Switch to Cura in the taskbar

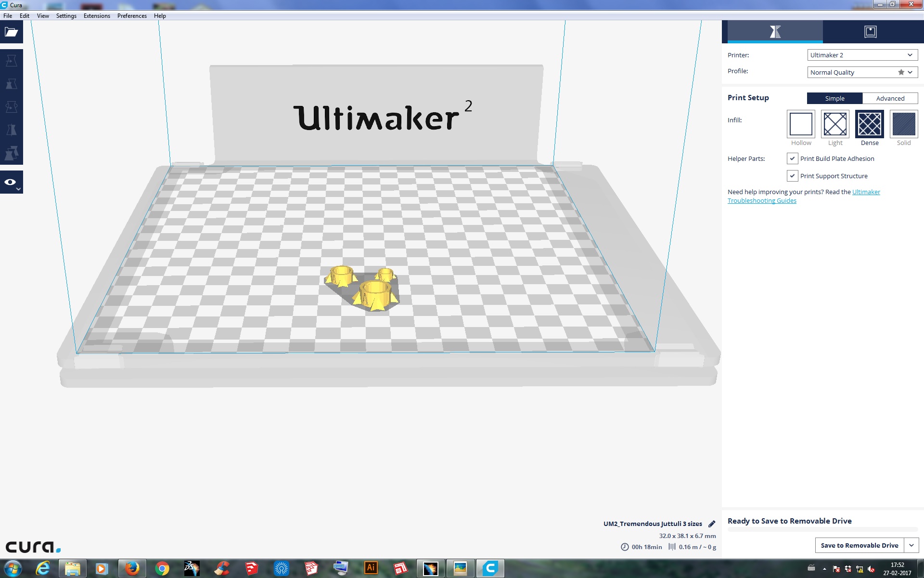point(490,569)
